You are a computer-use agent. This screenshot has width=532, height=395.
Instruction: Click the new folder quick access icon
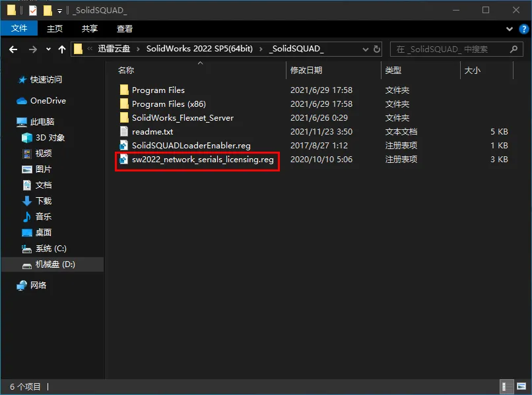[48, 11]
